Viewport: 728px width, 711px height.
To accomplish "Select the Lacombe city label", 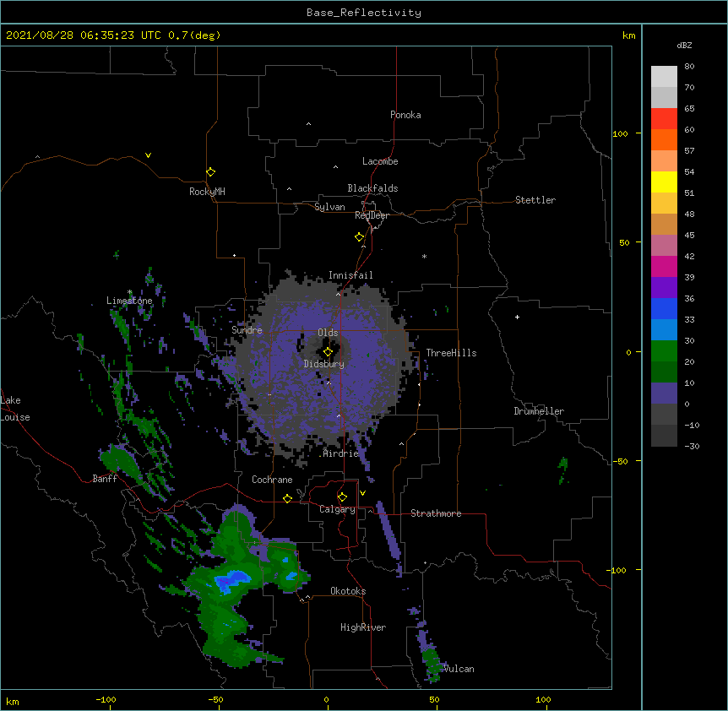I will [380, 161].
